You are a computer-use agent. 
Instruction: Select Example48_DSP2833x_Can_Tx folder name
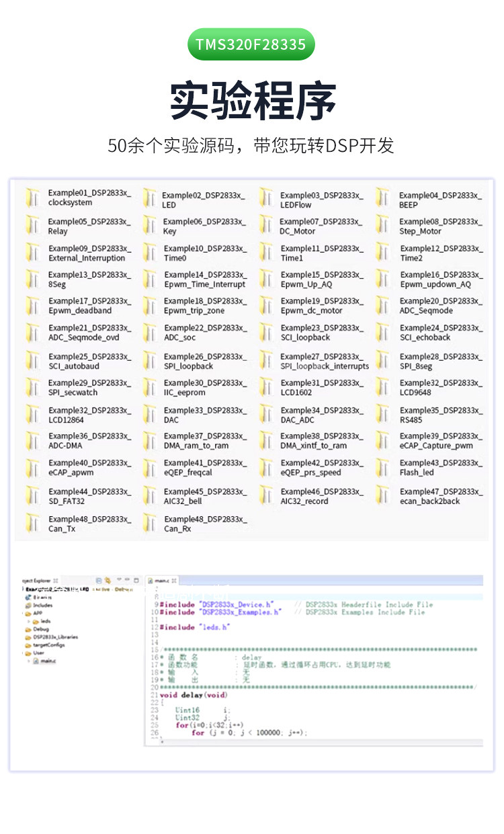point(89,524)
